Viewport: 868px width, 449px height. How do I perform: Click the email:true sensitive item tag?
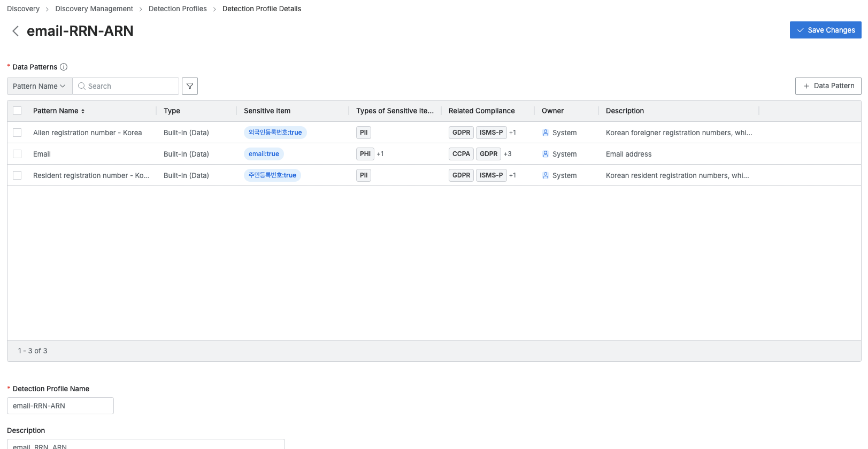coord(264,154)
